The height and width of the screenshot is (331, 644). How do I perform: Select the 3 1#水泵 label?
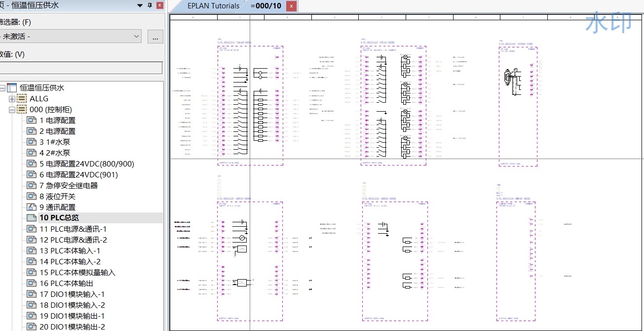tap(55, 142)
